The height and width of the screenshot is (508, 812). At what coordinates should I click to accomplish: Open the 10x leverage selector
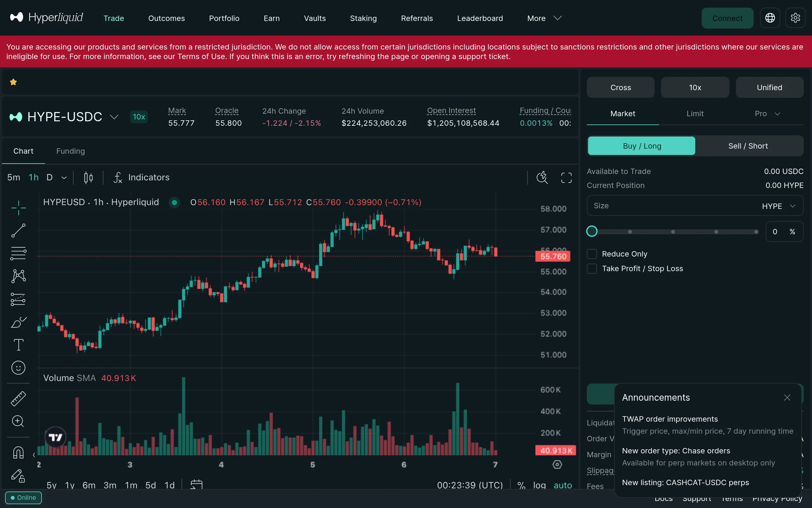pos(695,87)
